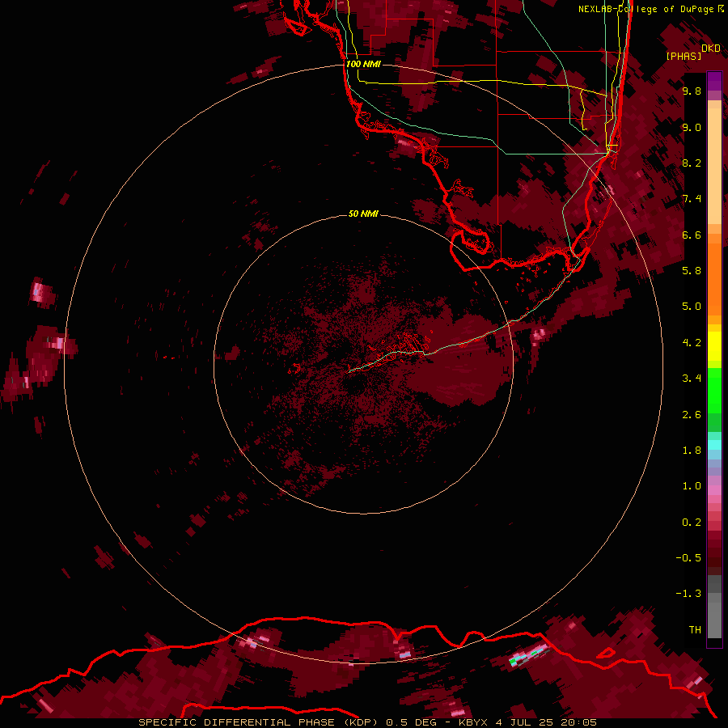Click the 4.2 value on the color scale
Screen dimensions: 728x728
tap(692, 343)
